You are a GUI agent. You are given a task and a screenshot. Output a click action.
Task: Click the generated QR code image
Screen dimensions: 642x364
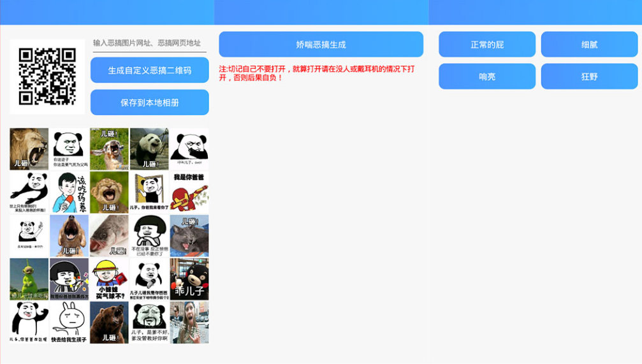click(x=47, y=76)
